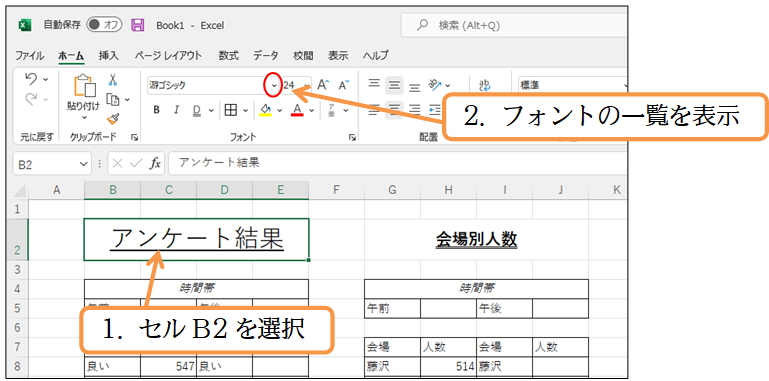The width and height of the screenshot is (769, 381).
Task: Toggle Bold formatting
Action: coord(156,110)
